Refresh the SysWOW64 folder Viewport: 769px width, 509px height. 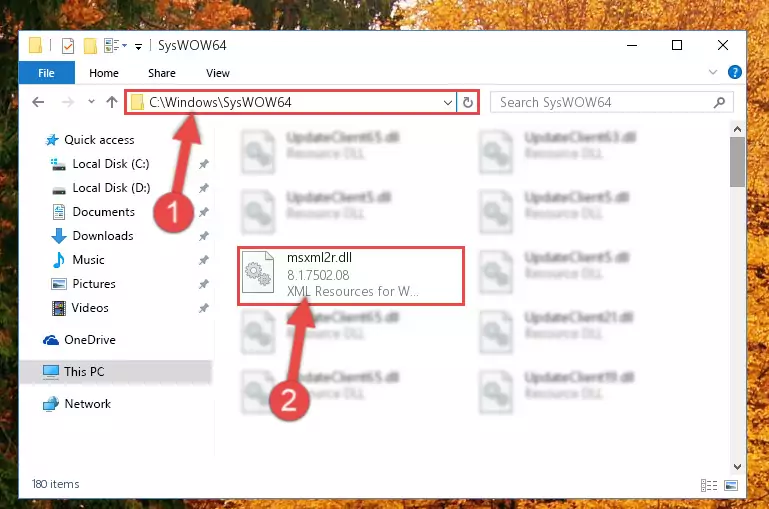[x=468, y=102]
